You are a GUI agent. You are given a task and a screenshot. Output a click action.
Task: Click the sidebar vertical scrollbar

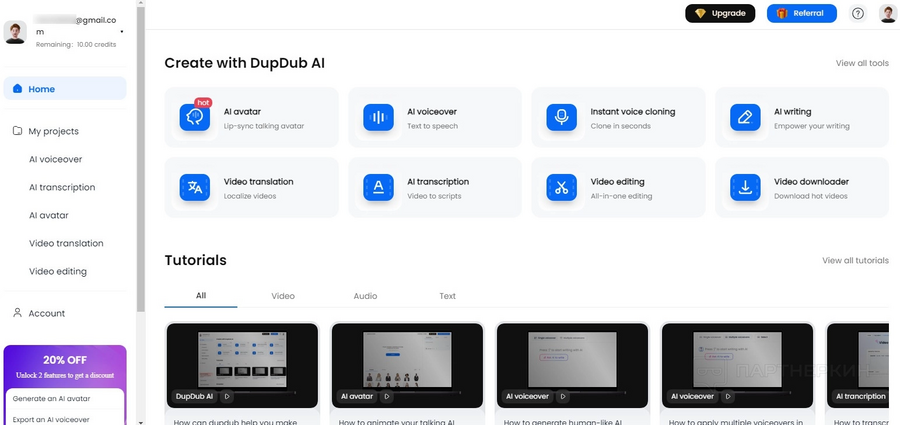141,161
